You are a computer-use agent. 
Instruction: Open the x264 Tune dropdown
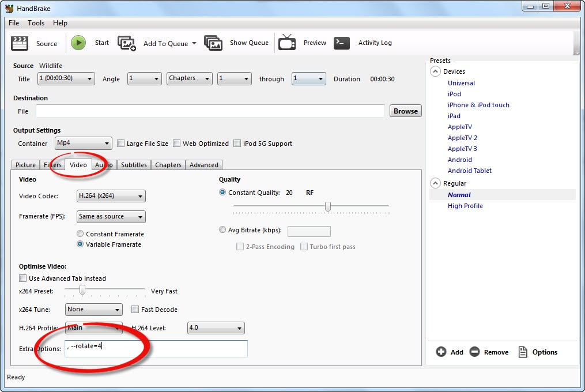tap(93, 310)
